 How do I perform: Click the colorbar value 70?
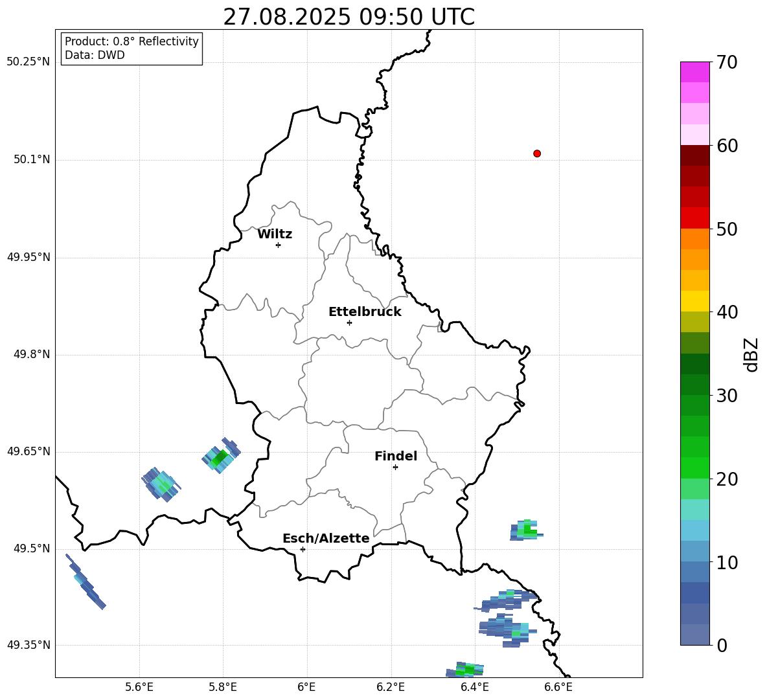pyautogui.click(x=727, y=62)
